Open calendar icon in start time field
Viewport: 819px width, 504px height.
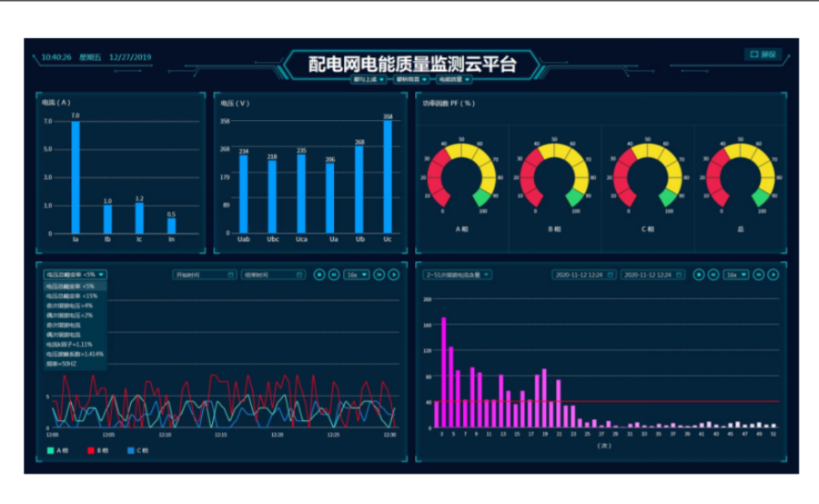231,274
